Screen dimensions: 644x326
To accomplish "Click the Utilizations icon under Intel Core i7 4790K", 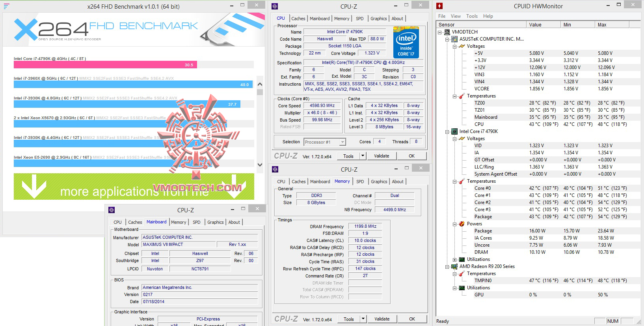I will [462, 259].
